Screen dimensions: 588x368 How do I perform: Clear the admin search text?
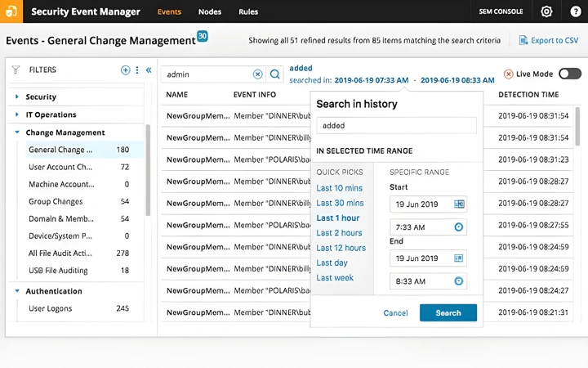tap(257, 74)
